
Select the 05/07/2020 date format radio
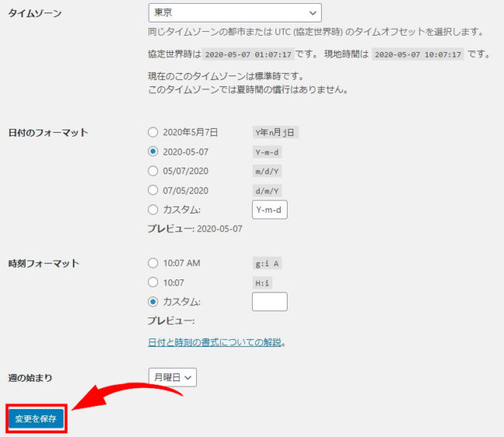(153, 172)
